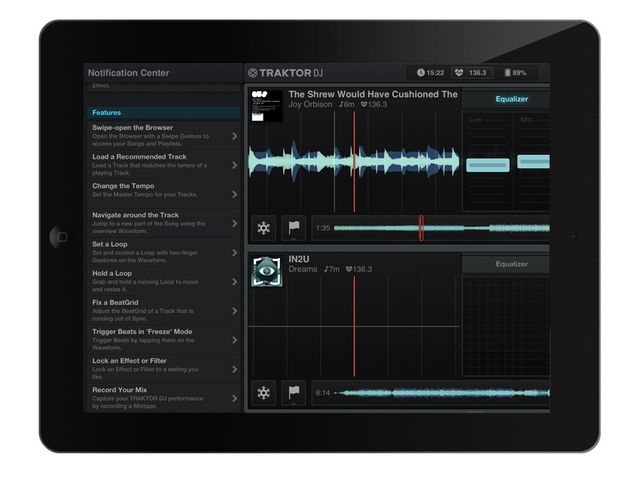The image size is (640, 480).
Task: Open 'Fix a BeatGrid' feature entry
Action: point(164,311)
